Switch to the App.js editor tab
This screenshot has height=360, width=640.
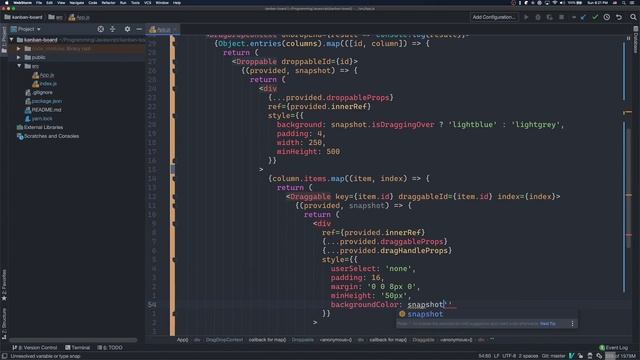(x=162, y=29)
